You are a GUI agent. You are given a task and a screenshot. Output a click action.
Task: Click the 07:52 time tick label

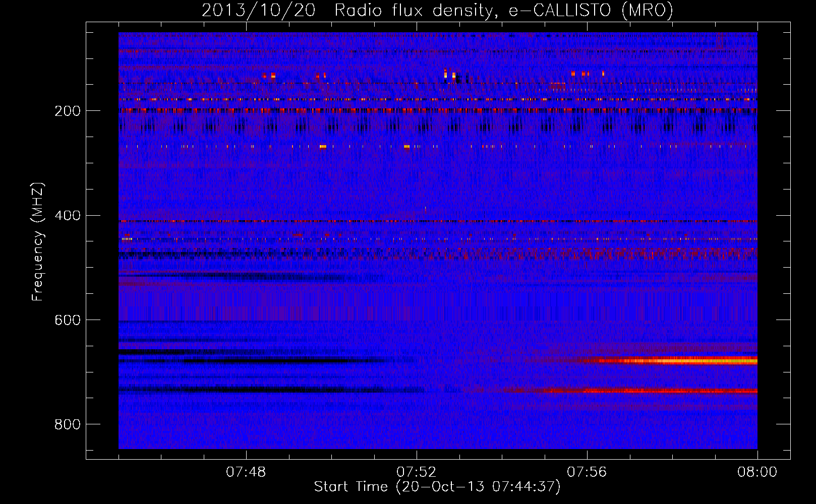click(417, 472)
